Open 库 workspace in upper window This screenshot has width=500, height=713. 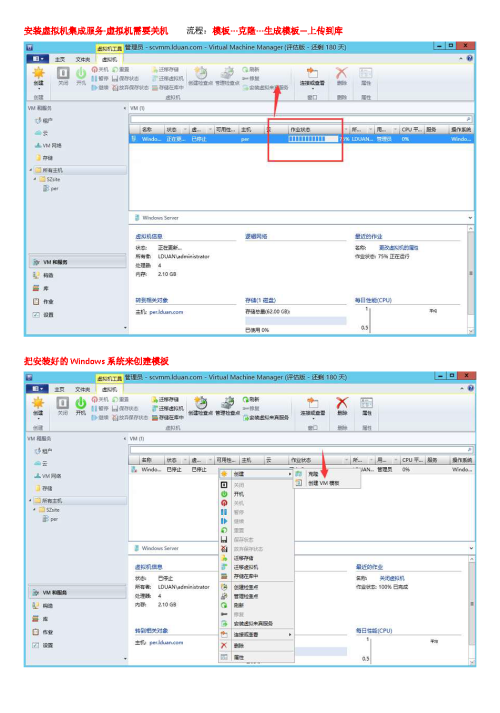click(x=41, y=288)
